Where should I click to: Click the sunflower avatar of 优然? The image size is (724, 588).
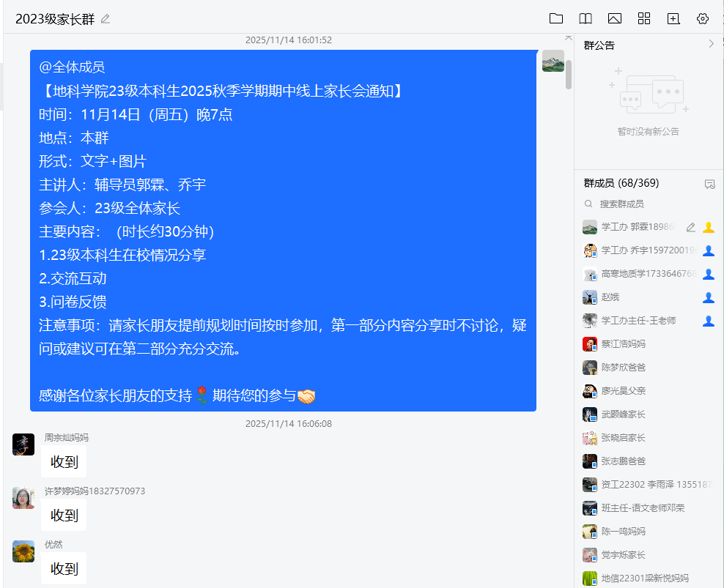pos(23,551)
